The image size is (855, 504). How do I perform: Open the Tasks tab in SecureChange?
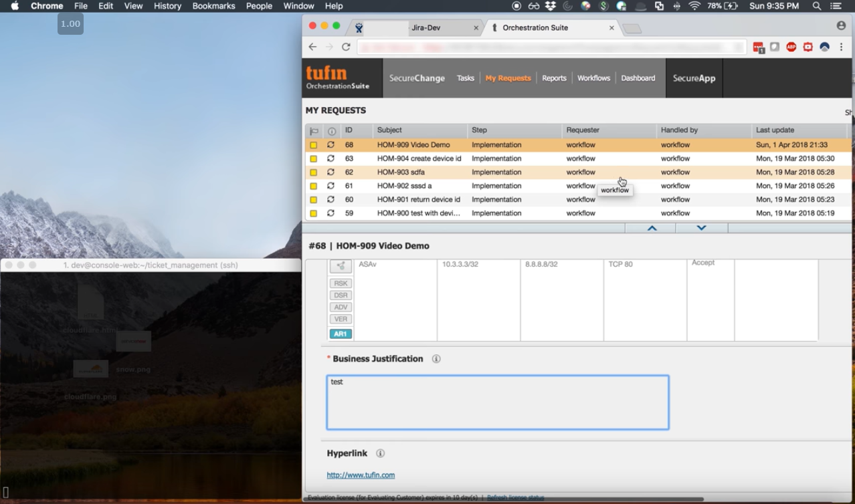[466, 78]
